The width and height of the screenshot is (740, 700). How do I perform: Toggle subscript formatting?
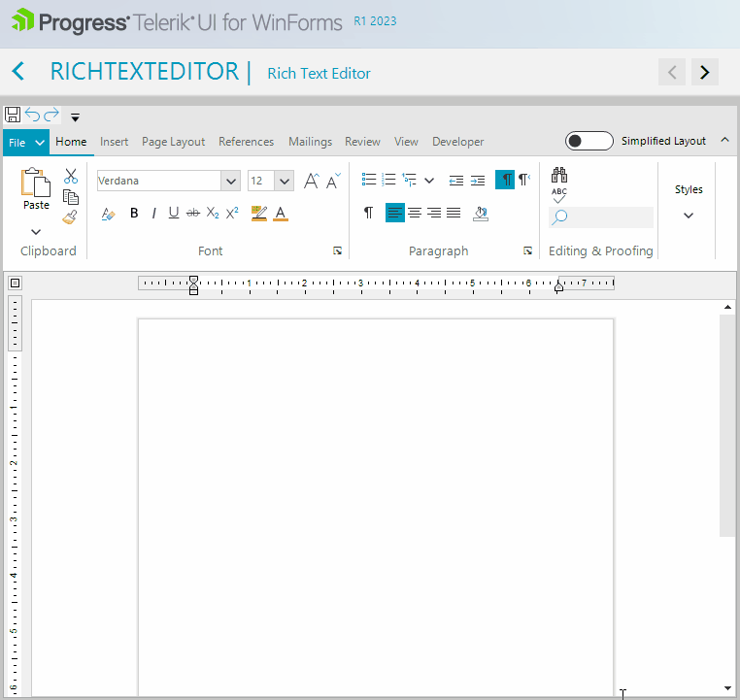(213, 214)
